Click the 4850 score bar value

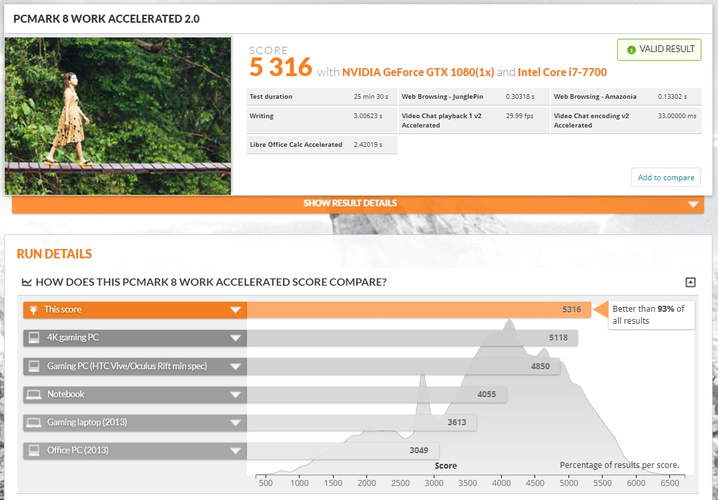coord(540,366)
